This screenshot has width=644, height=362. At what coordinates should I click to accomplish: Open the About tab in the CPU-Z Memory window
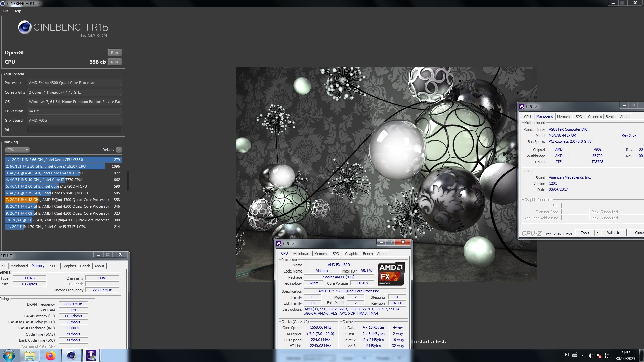[99, 266]
